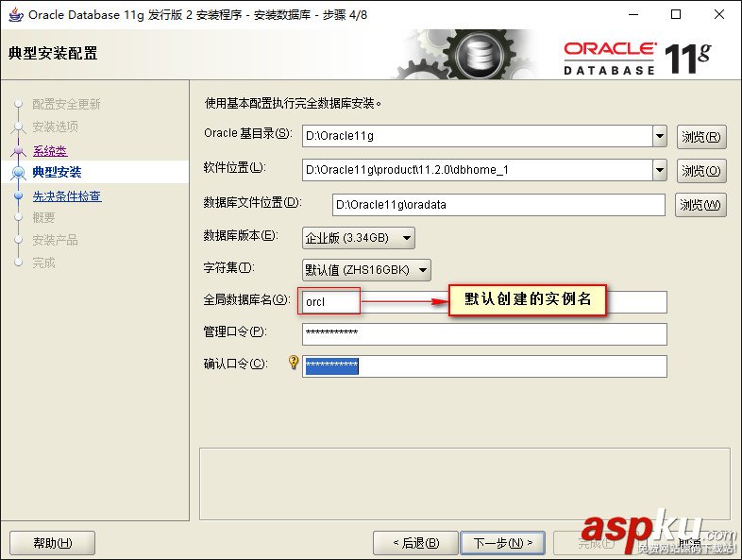The image size is (742, 560).
Task: Focus the 确认口令 password field
Action: pos(484,366)
